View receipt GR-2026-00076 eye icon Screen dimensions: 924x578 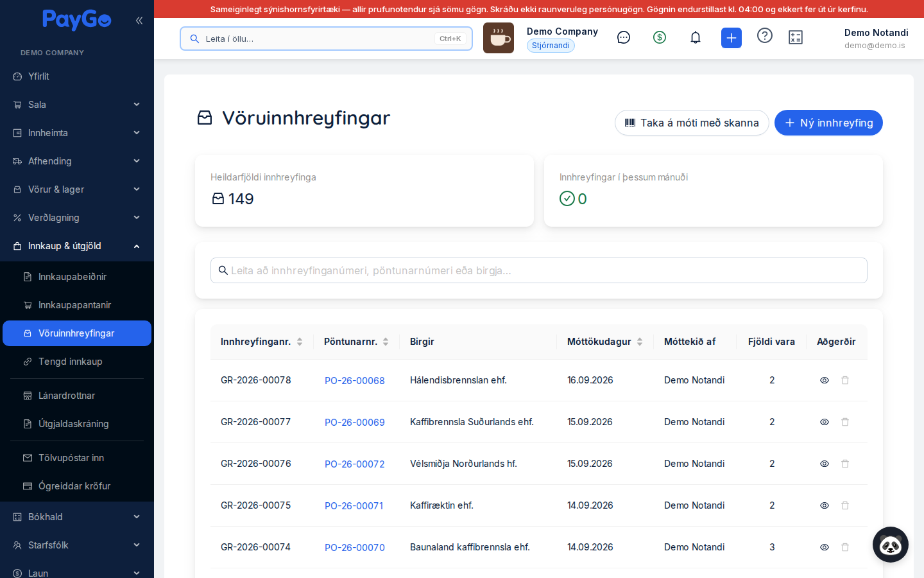click(825, 464)
